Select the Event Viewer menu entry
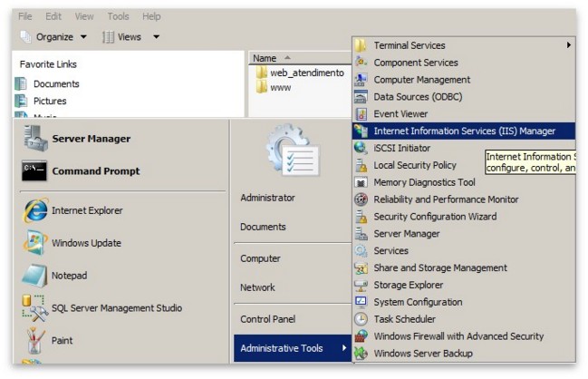The image size is (588, 379). (x=464, y=113)
